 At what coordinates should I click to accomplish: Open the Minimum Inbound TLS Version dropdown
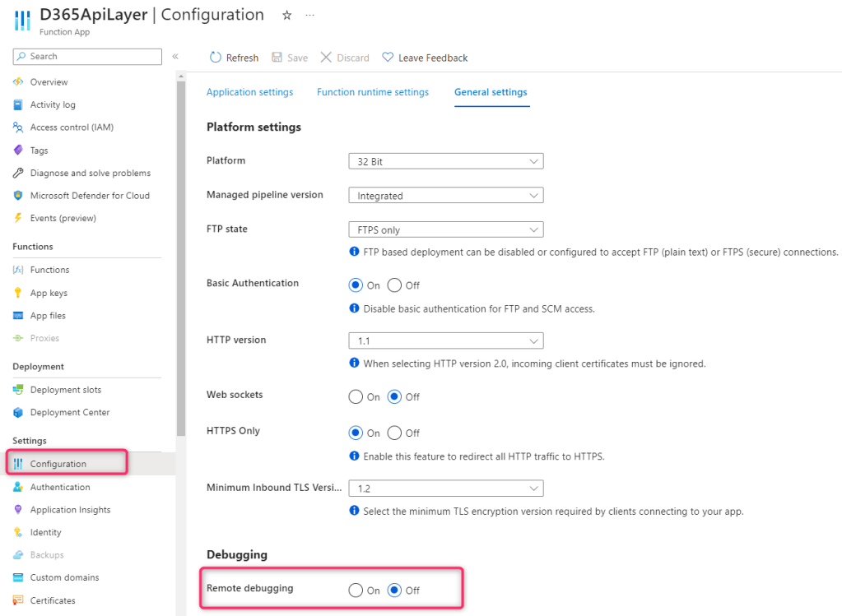(x=445, y=489)
